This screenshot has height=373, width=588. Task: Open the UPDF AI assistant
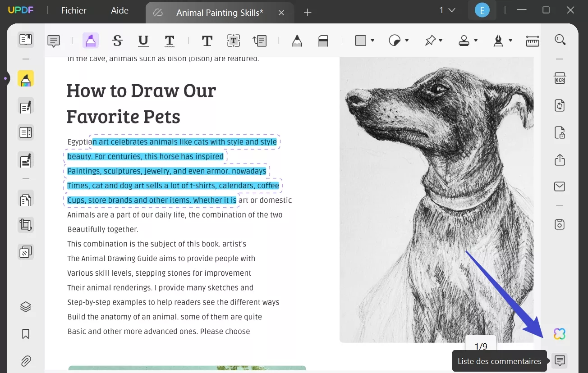pos(559,333)
